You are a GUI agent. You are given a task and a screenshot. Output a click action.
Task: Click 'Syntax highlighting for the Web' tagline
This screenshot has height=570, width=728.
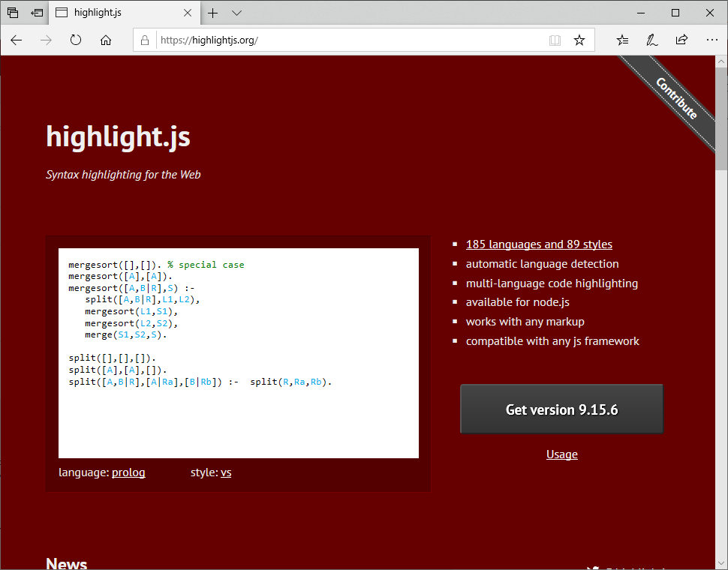(123, 175)
